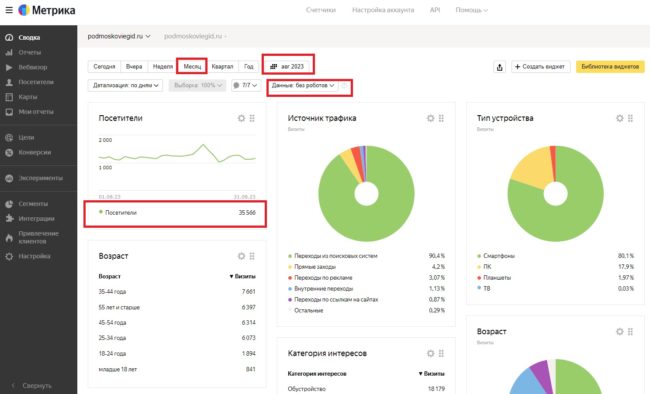Expand the Помощь menu in the header

[471, 10]
